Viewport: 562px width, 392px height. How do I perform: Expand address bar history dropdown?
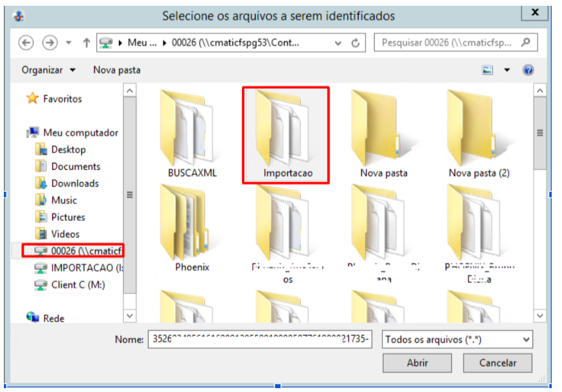(x=337, y=43)
